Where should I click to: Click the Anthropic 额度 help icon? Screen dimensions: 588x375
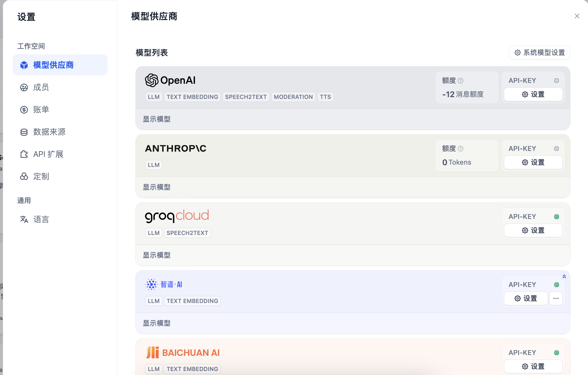460,149
